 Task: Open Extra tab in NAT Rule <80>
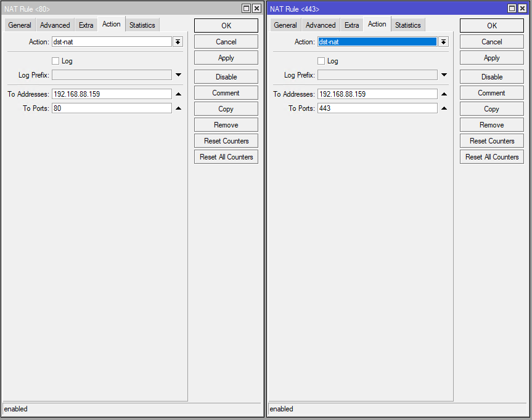click(86, 25)
